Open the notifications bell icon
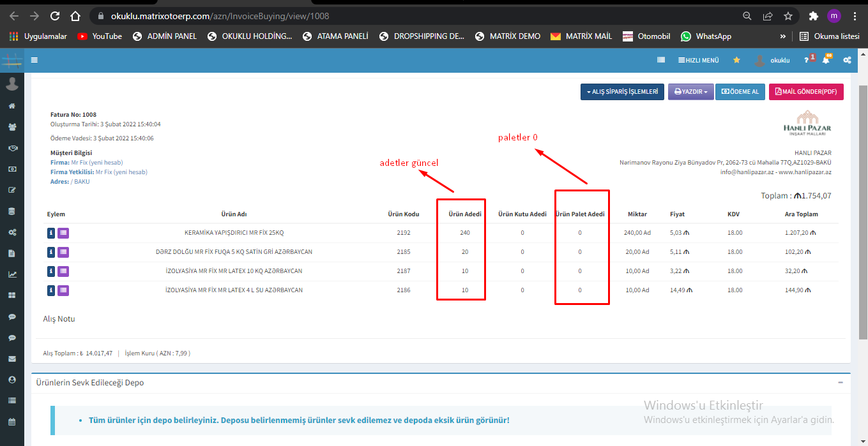This screenshot has height=446, width=868. (x=826, y=60)
